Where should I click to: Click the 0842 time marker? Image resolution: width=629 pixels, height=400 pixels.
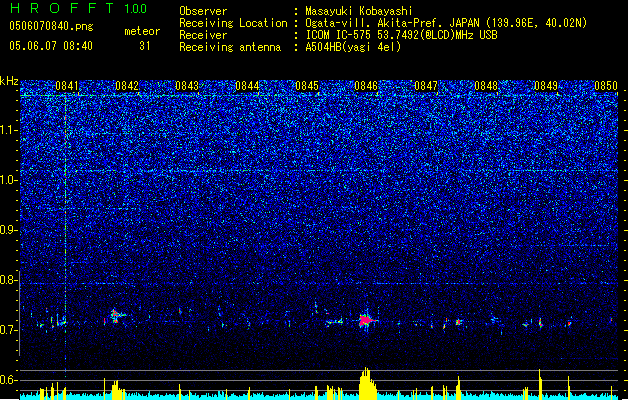coord(127,86)
